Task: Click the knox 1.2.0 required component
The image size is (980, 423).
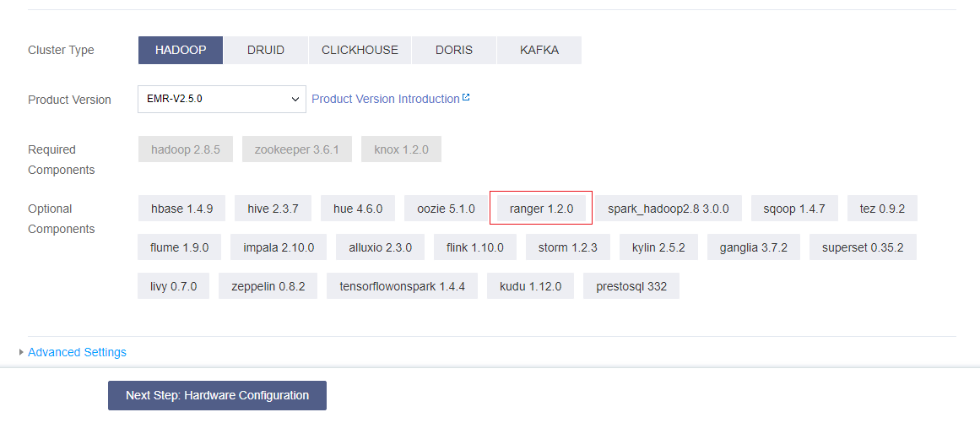Action: point(401,149)
